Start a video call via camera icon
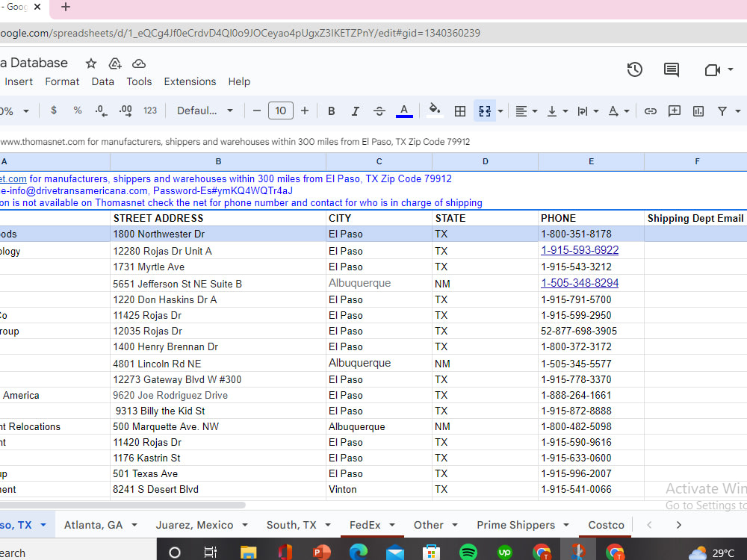Viewport: 747px width, 560px height. coord(712,70)
